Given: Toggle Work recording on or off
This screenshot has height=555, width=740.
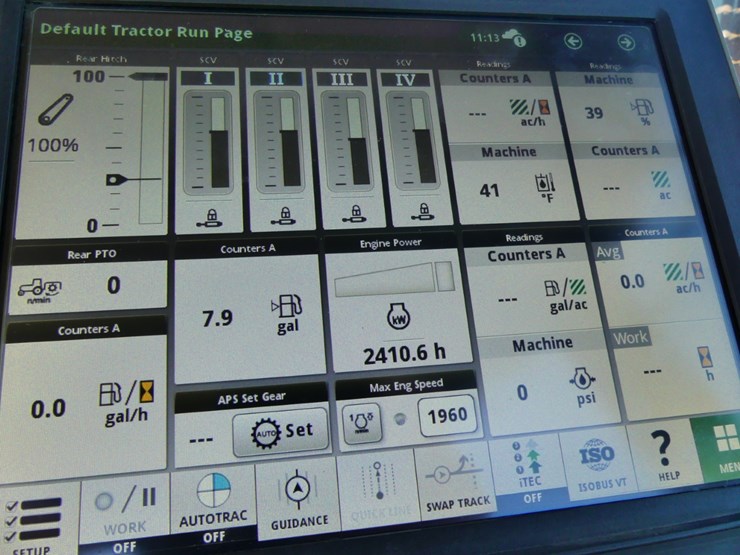Looking at the screenshot, I should click(x=125, y=516).
